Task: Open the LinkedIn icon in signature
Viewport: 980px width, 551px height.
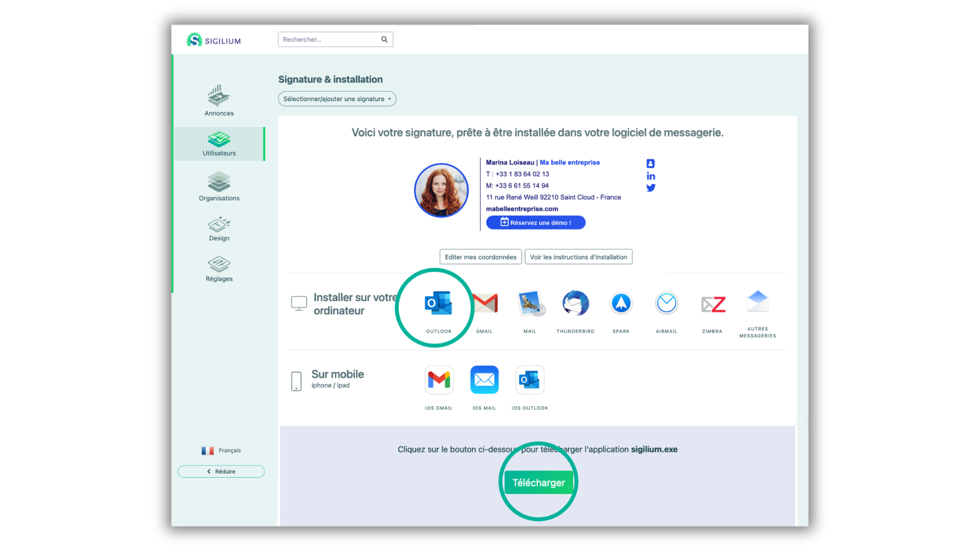Action: (x=651, y=176)
